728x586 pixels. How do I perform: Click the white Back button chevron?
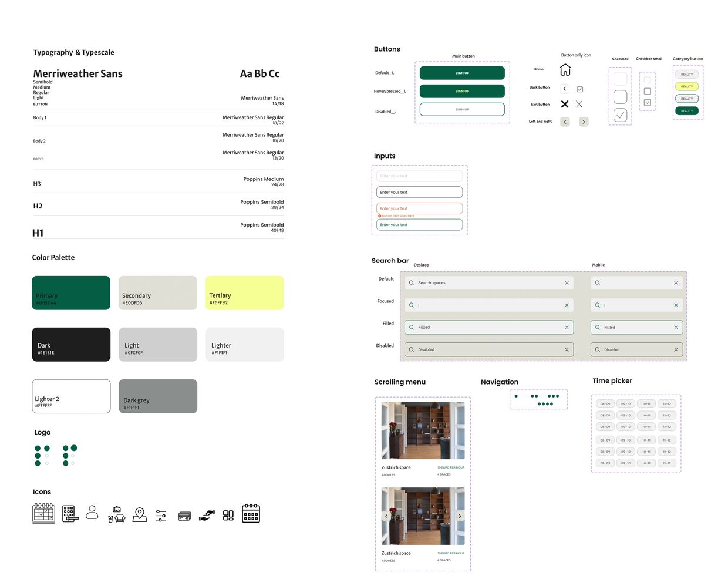565,89
